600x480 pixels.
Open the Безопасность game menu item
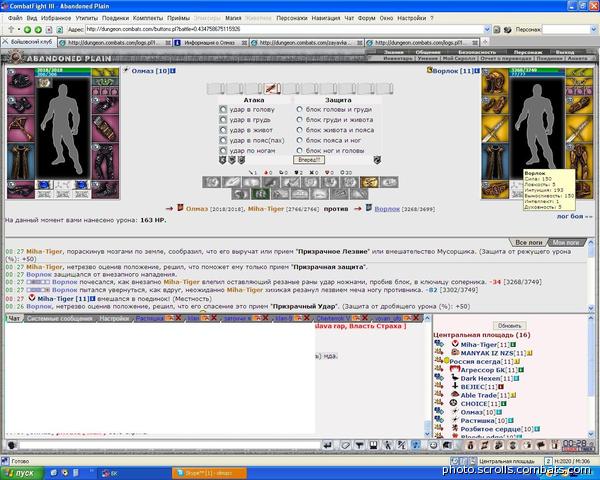click(x=477, y=52)
